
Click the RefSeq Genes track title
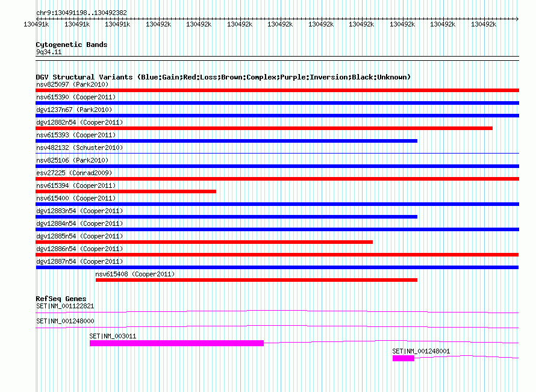(61, 299)
